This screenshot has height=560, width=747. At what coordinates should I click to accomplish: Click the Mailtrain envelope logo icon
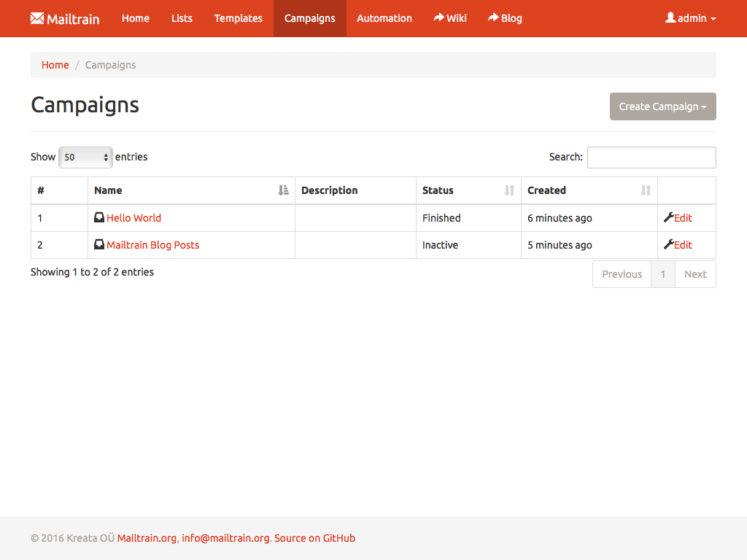[37, 18]
